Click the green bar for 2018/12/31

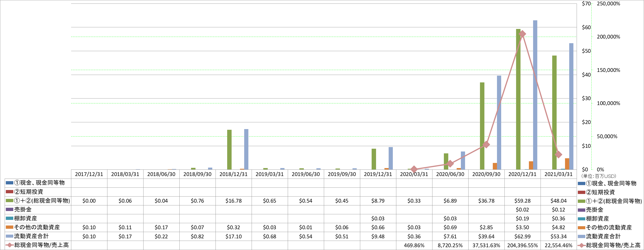[x=229, y=150]
